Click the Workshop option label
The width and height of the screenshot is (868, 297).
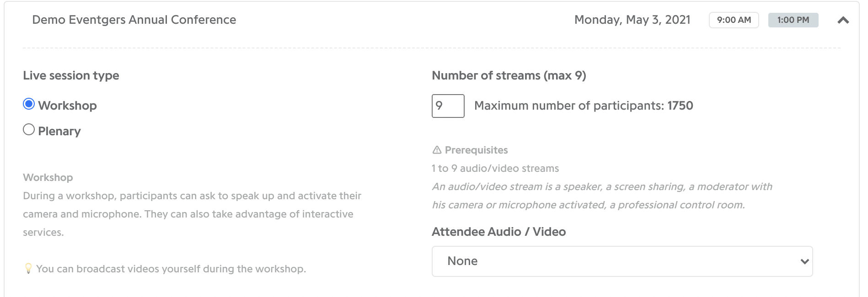pos(67,106)
